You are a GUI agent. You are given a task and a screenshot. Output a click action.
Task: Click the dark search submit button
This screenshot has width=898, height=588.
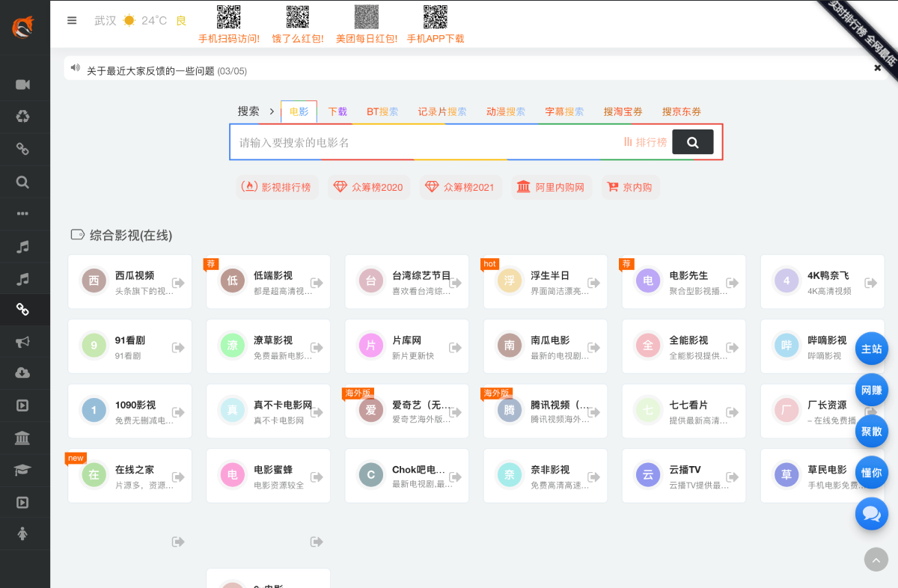tap(692, 142)
